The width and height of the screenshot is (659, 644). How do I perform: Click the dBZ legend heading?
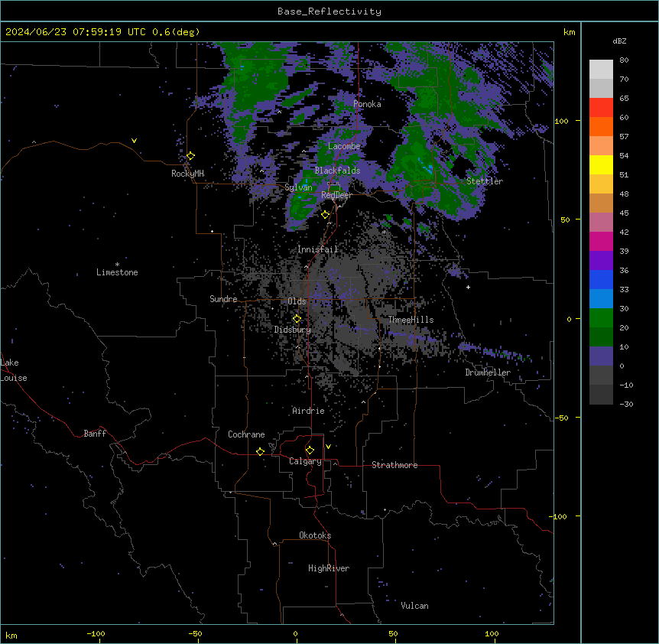click(619, 41)
